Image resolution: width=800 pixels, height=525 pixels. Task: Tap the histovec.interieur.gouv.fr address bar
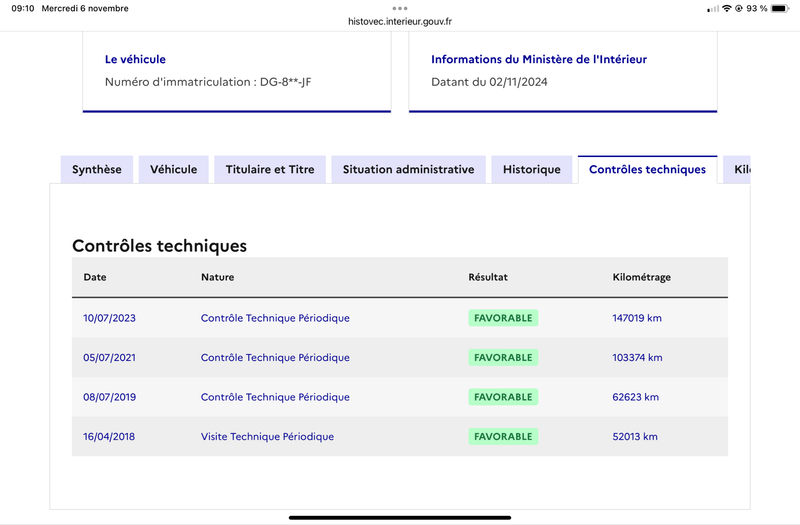pos(399,21)
